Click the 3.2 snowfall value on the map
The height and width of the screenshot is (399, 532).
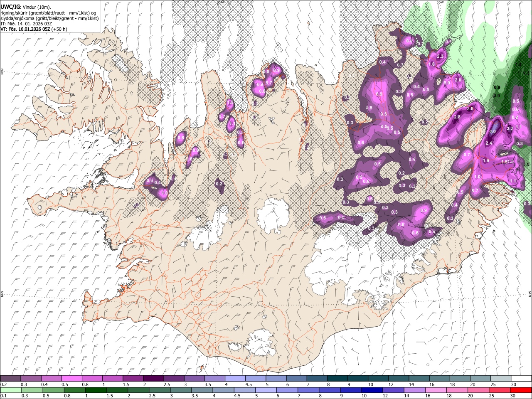(510, 129)
